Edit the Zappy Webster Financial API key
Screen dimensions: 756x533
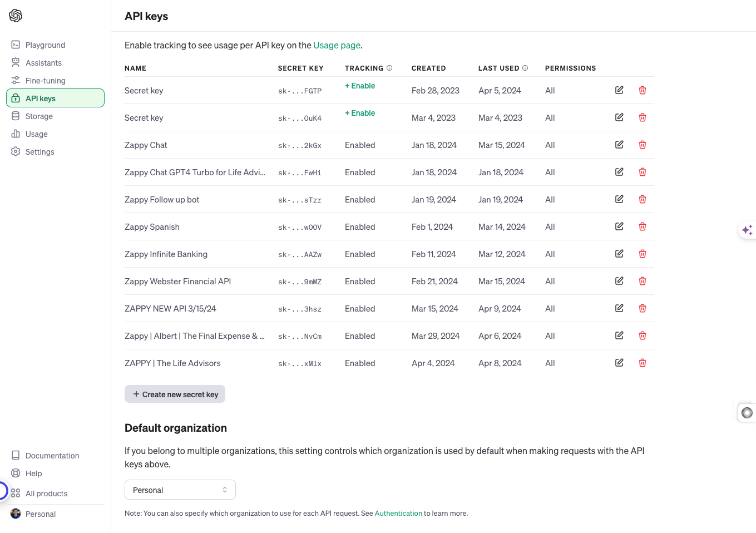click(619, 281)
